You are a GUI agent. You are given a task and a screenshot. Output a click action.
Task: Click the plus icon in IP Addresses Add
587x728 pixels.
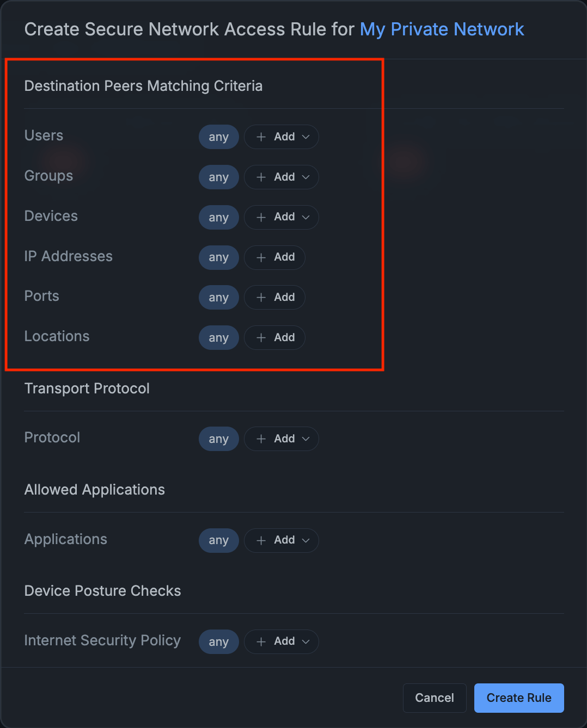pyautogui.click(x=260, y=257)
